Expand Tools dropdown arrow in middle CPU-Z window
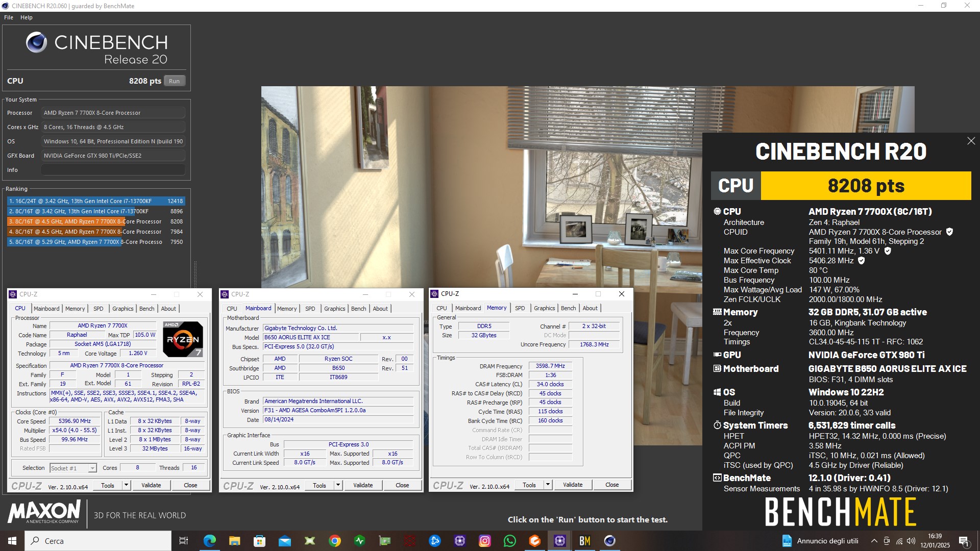 338,485
